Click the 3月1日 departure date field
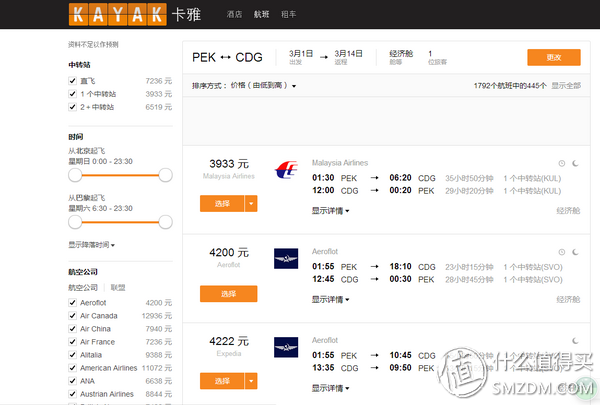The width and height of the screenshot is (600, 405). pos(301,57)
